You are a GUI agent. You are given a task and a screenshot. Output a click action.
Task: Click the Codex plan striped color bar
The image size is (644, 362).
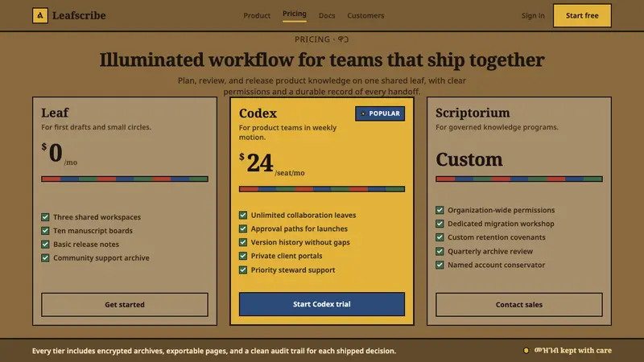click(x=321, y=189)
